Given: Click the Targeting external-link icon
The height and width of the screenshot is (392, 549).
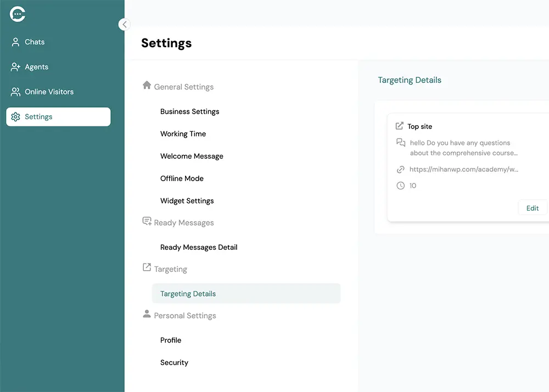Looking at the screenshot, I should [147, 267].
